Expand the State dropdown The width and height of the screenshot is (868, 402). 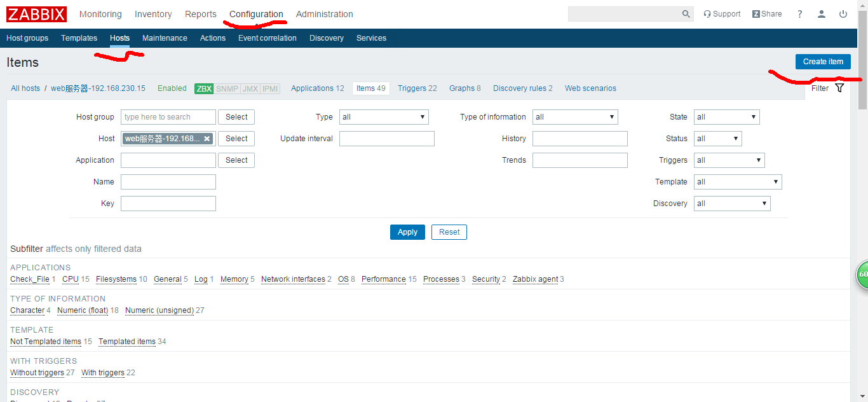727,117
